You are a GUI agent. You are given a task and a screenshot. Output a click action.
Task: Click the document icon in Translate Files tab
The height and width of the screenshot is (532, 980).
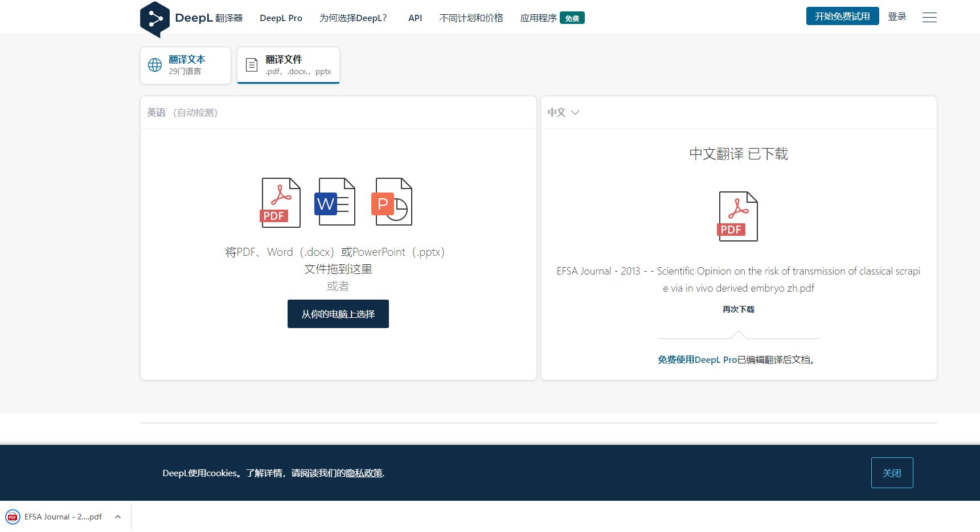point(252,65)
